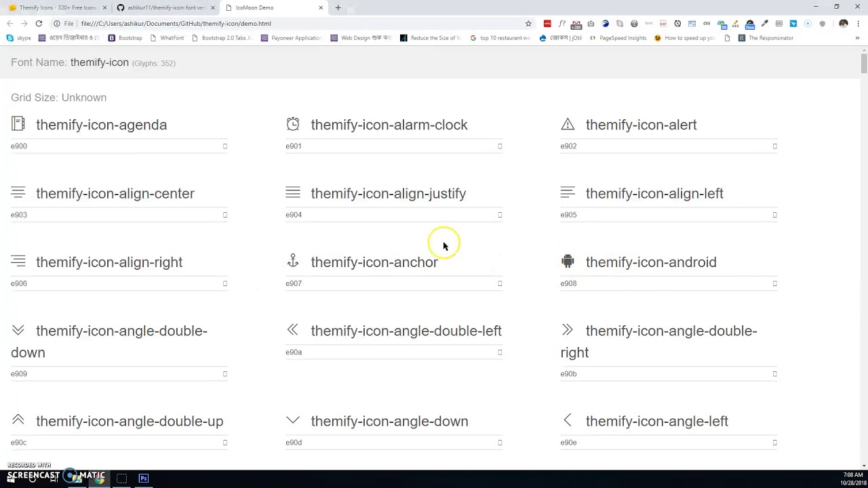Close the IcoMoon Demo tab

[x=321, y=7]
